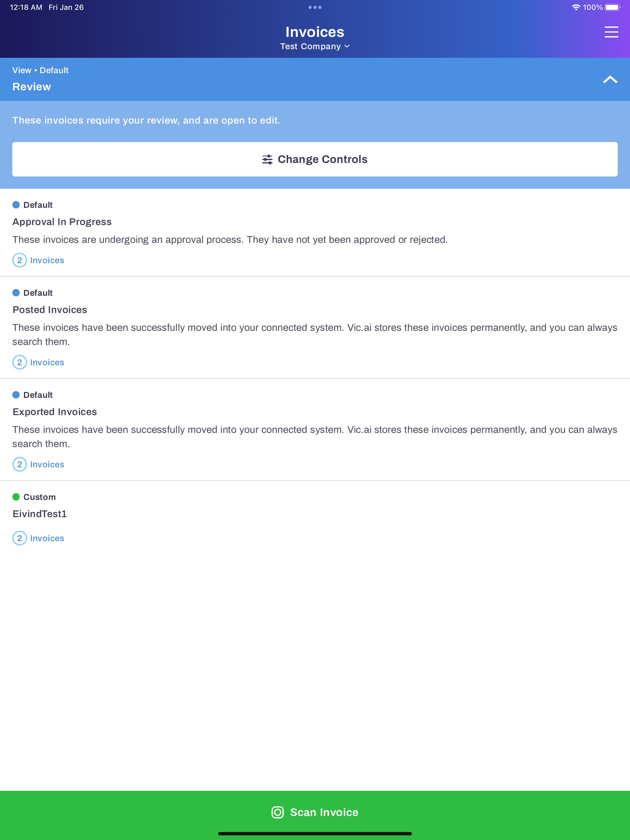
Task: Tap the Wi-Fi status icon
Action: [576, 7]
